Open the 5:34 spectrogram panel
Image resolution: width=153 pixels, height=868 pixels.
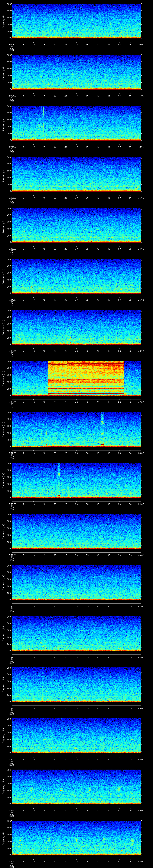76,276
